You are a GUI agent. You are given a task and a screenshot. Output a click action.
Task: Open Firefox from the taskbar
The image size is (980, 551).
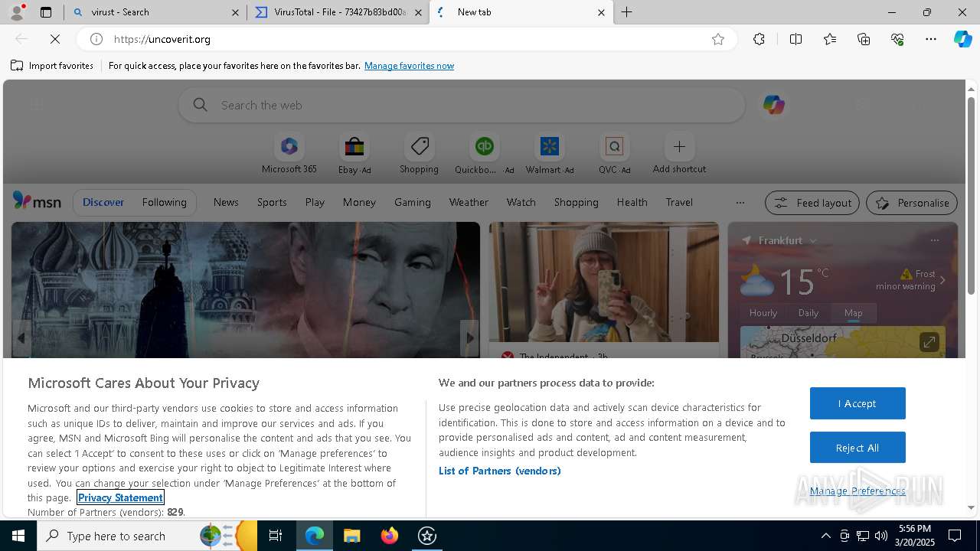coord(390,536)
